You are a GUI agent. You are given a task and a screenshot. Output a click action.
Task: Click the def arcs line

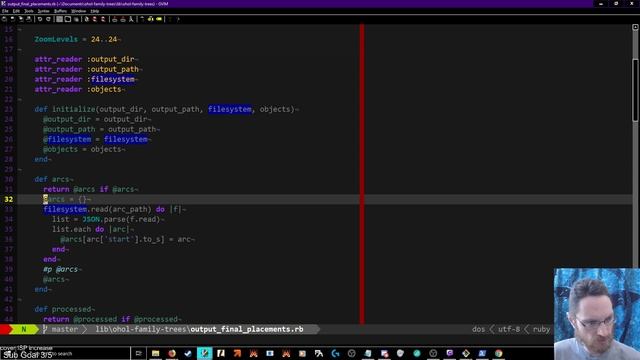click(x=52, y=179)
